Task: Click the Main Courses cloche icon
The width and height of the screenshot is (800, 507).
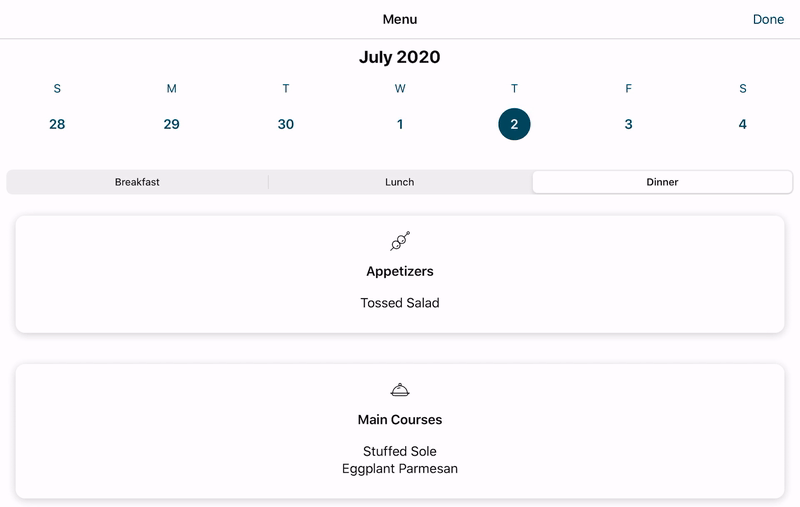Action: coord(399,390)
